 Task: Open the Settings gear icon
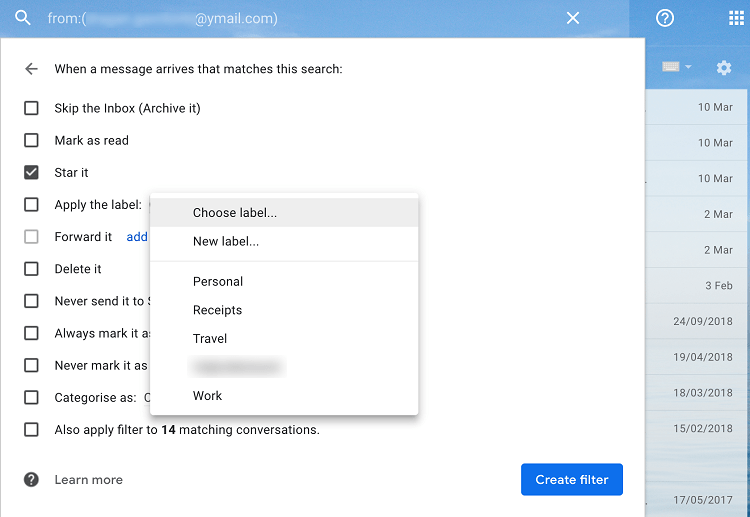[x=724, y=68]
